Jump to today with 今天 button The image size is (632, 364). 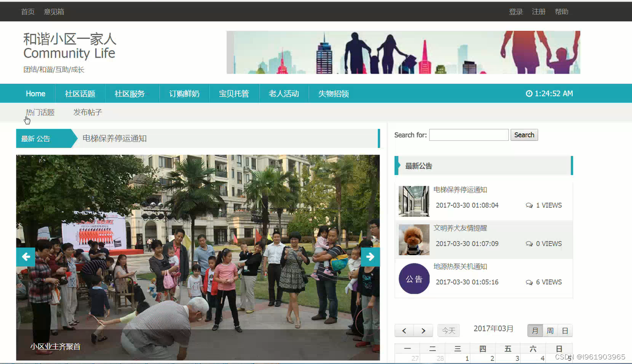coord(448,331)
